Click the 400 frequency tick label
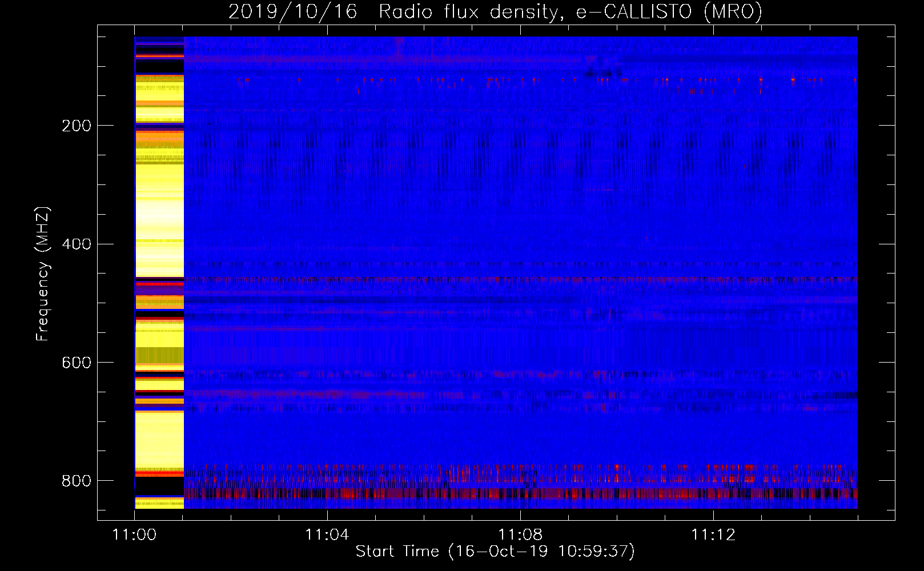Image resolution: width=924 pixels, height=571 pixels. click(x=77, y=244)
